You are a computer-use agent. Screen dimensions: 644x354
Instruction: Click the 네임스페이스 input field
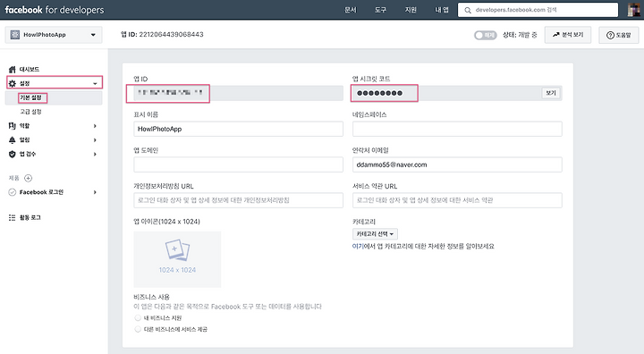click(x=457, y=129)
